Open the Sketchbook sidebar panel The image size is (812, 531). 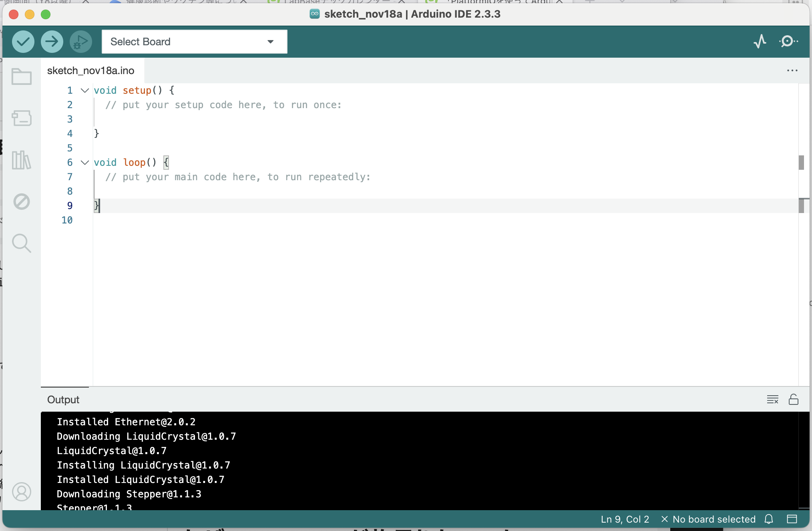point(21,76)
